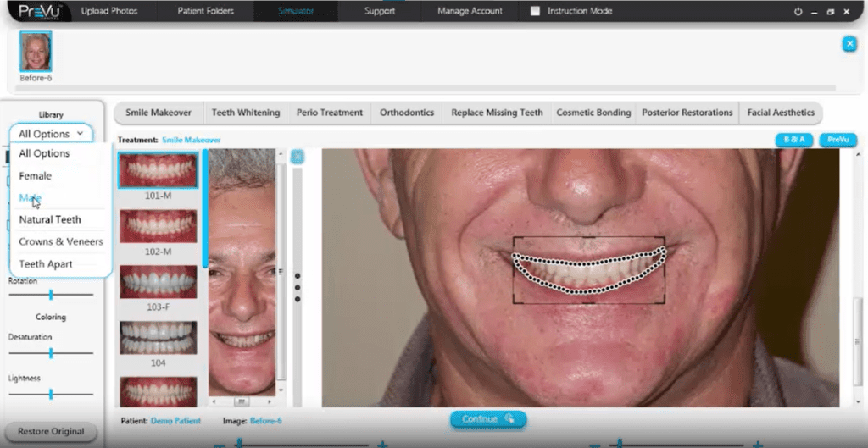Close the smile library panel X icon
Viewport: 868px width, 448px height.
(x=298, y=157)
